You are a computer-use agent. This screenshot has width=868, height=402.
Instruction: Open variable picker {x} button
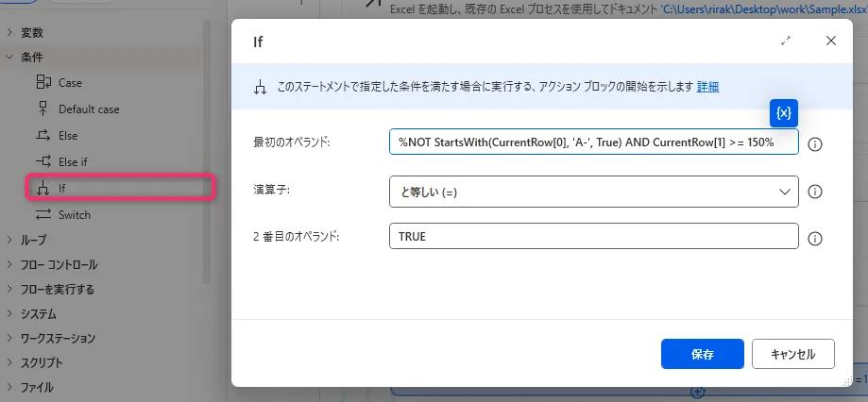[784, 113]
